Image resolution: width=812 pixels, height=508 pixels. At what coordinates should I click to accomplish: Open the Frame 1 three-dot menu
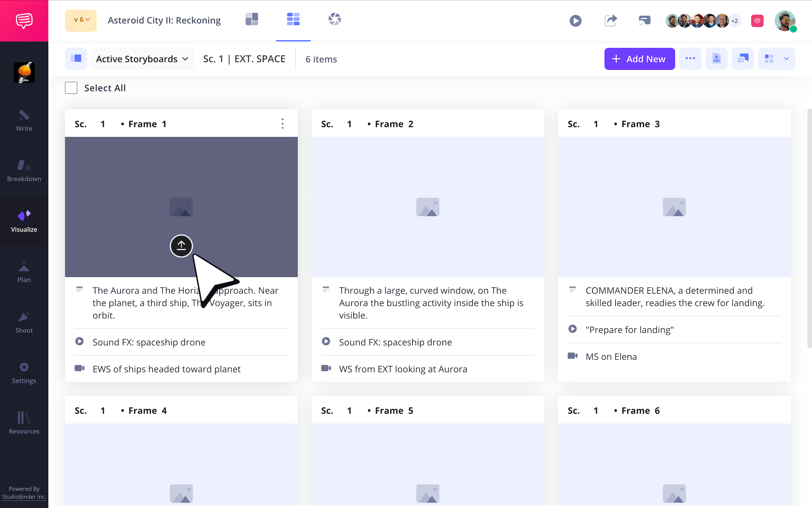(x=283, y=124)
